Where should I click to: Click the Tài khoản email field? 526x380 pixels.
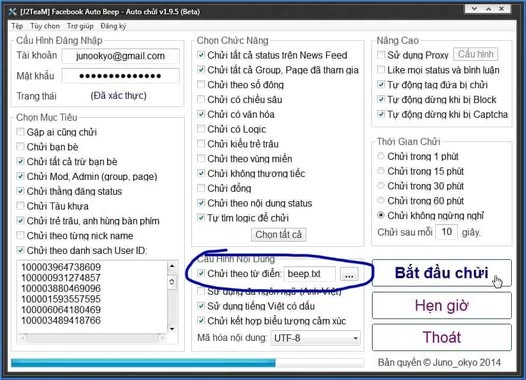(x=120, y=56)
